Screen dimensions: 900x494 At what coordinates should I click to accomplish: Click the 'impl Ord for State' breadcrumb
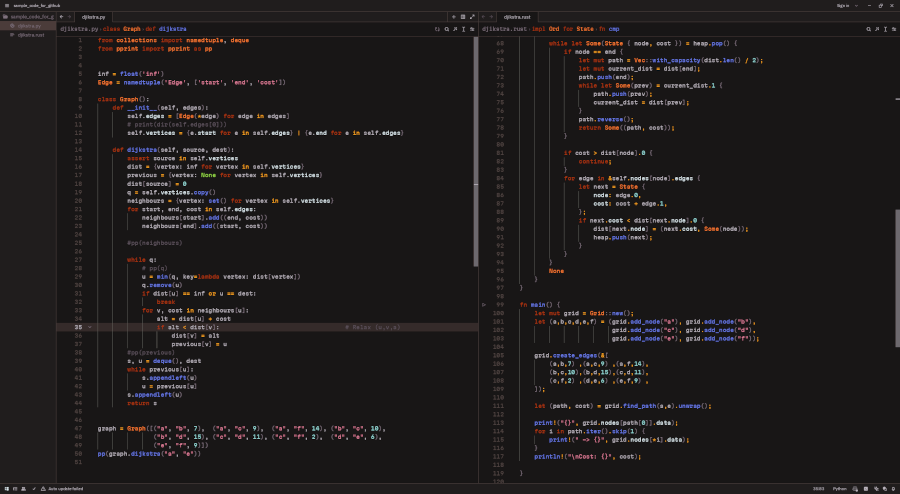[562, 29]
